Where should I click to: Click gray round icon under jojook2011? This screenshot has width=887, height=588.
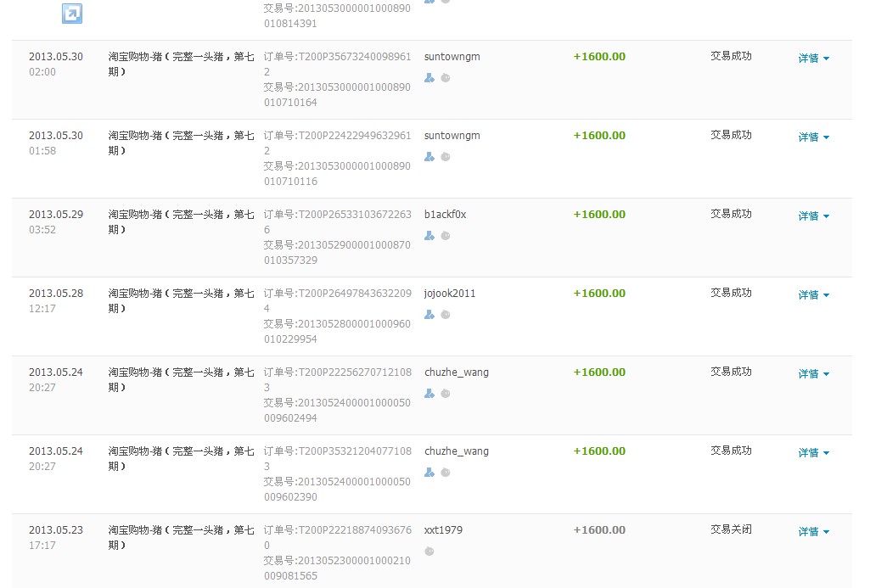(446, 315)
